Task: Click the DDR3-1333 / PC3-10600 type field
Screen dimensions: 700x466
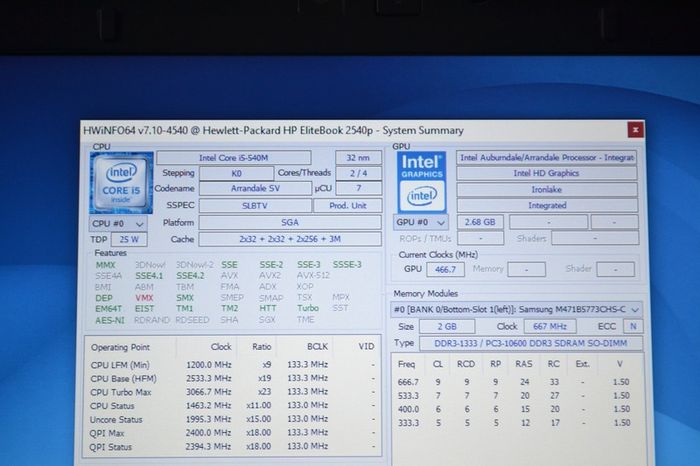Action: coord(531,343)
